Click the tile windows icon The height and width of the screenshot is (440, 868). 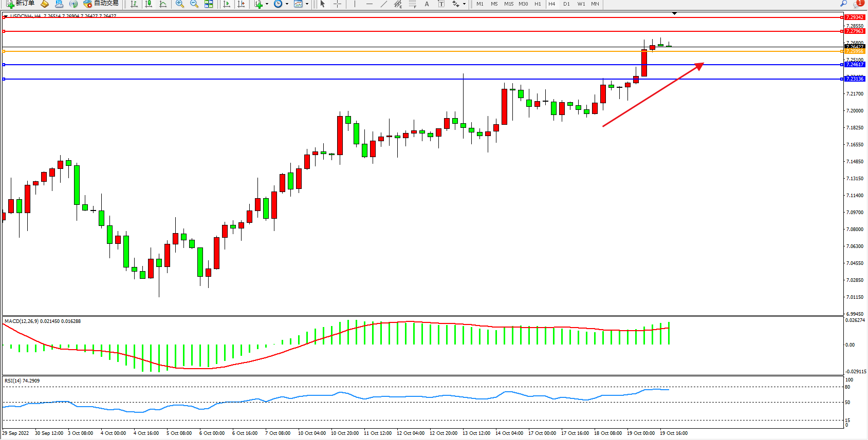[x=209, y=4]
